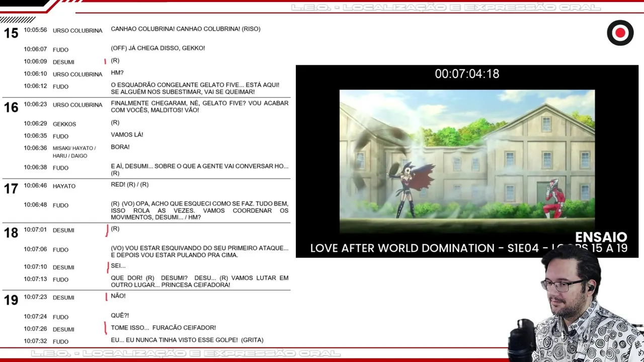Select MISAKI/ HAYATO / HARU / DAIGO names
The image size is (644, 362).
point(74,152)
